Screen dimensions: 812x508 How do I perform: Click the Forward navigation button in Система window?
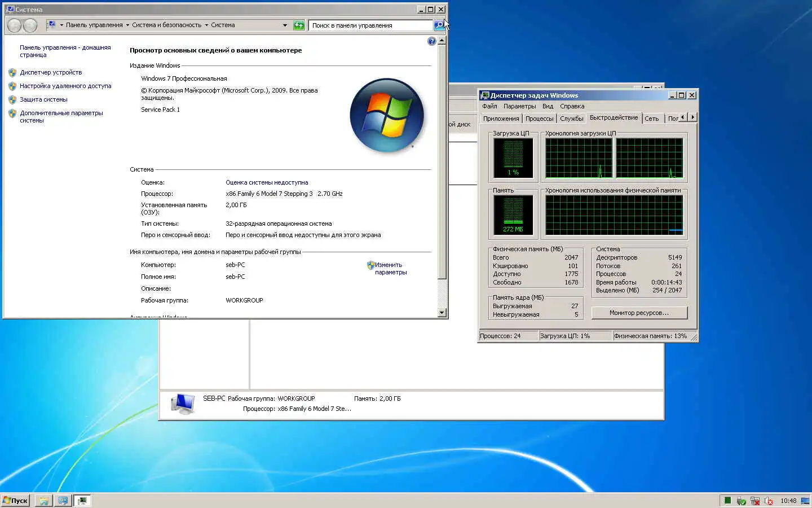(30, 25)
